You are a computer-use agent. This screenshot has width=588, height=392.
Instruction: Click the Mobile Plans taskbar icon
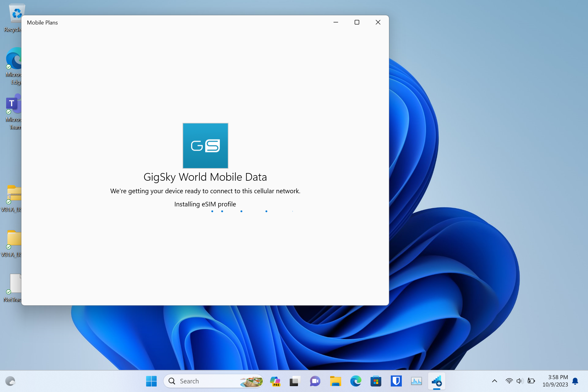tap(436, 381)
